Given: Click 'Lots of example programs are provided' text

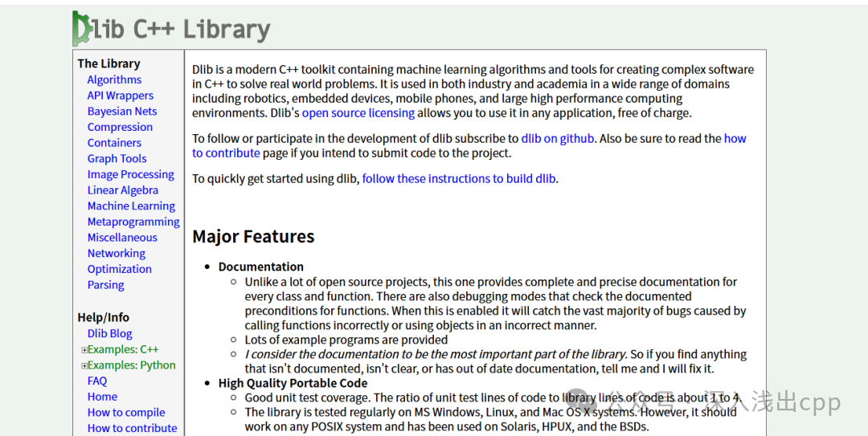Looking at the screenshot, I should [346, 340].
